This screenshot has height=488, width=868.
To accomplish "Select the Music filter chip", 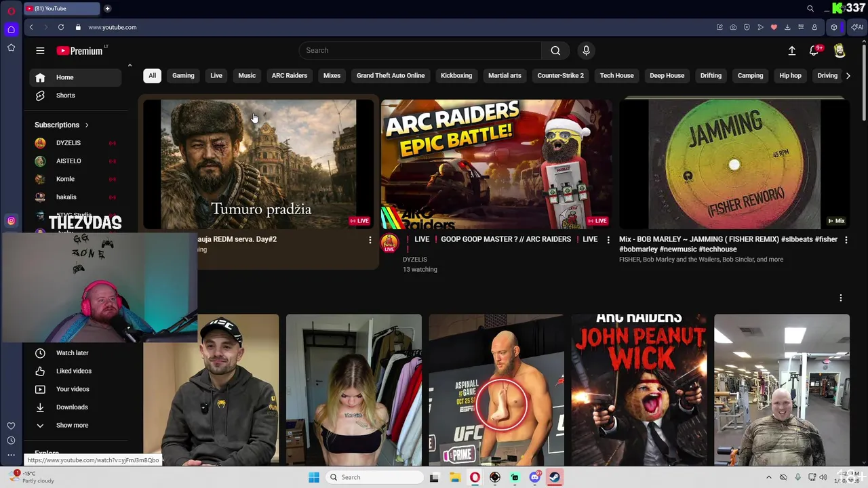I will 247,75.
